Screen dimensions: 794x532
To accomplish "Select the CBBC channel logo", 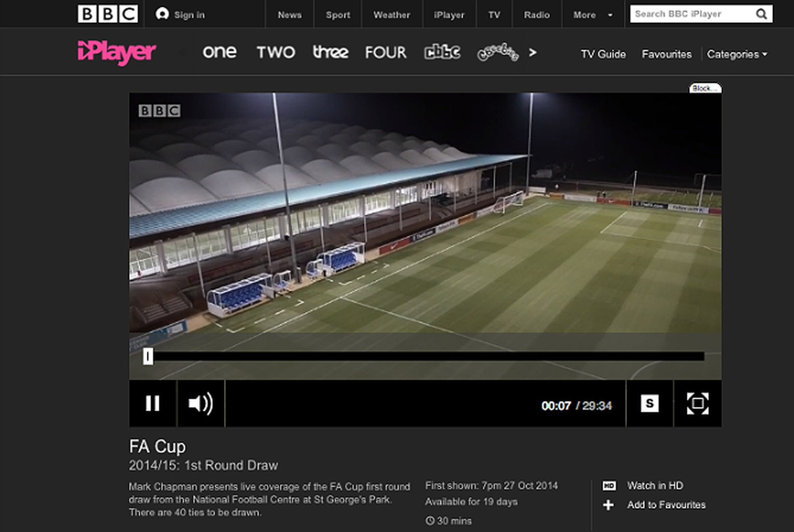I will point(442,52).
